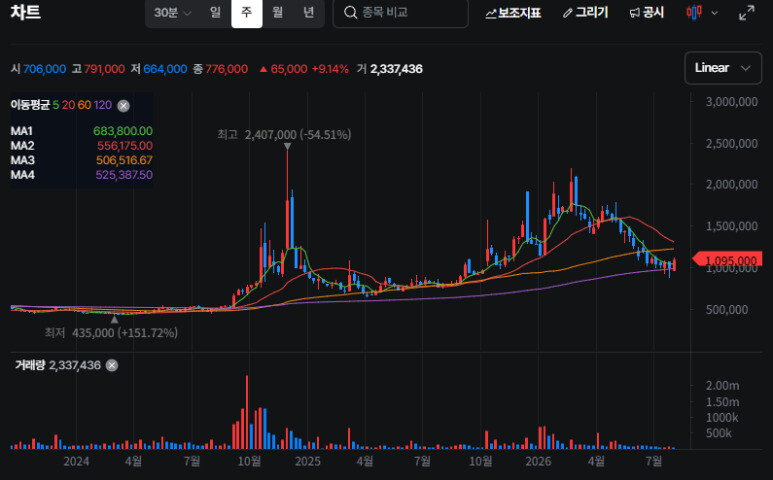Click the 차트 heading
This screenshot has width=773, height=480.
(25, 12)
